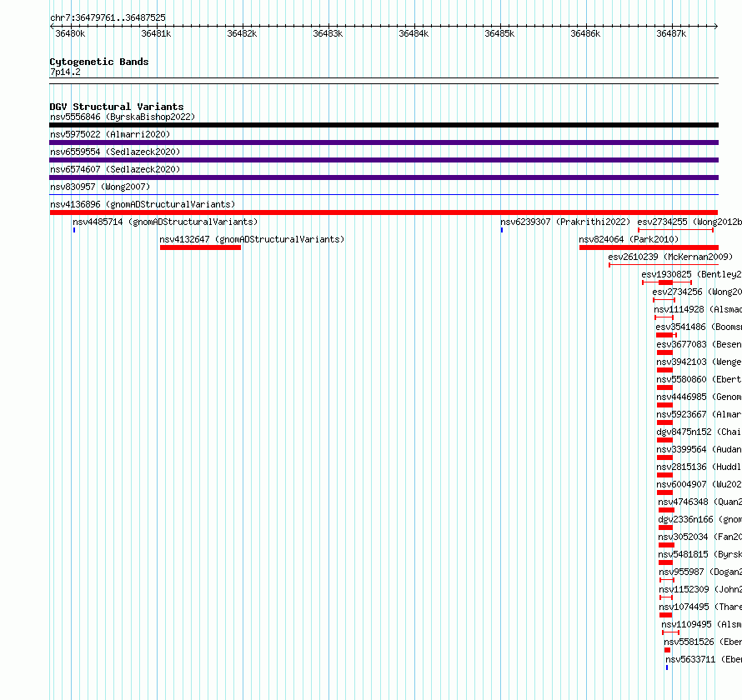Open the nsv5633711 variant label
The width and height of the screenshot is (742, 700).
(x=704, y=659)
